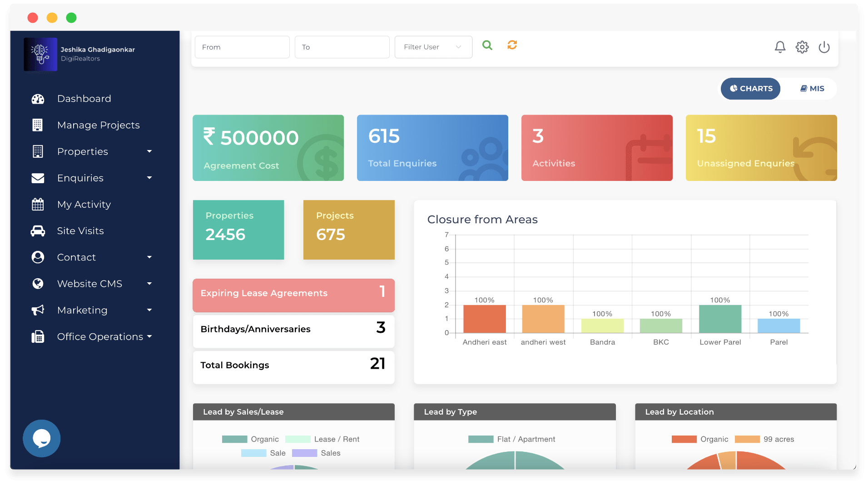Open Website CMS globe icon
The height and width of the screenshot is (486, 868).
[38, 283]
